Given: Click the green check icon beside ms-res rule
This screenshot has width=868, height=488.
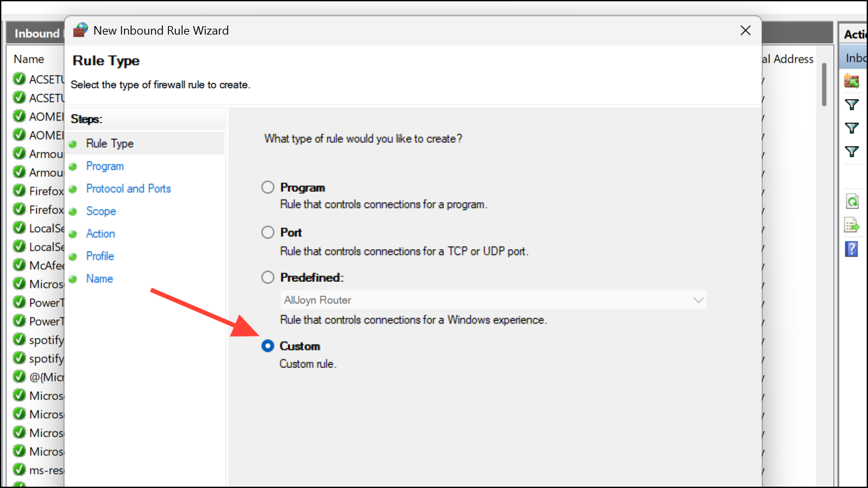Looking at the screenshot, I should pyautogui.click(x=20, y=470).
